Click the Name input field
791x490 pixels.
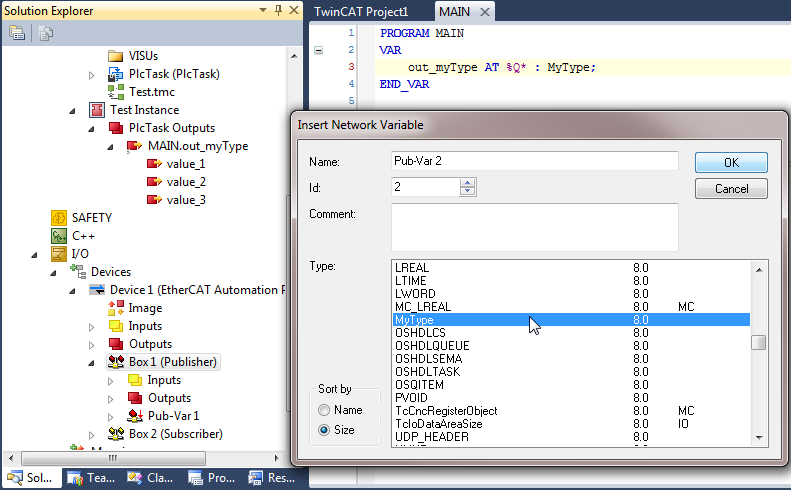click(x=535, y=161)
